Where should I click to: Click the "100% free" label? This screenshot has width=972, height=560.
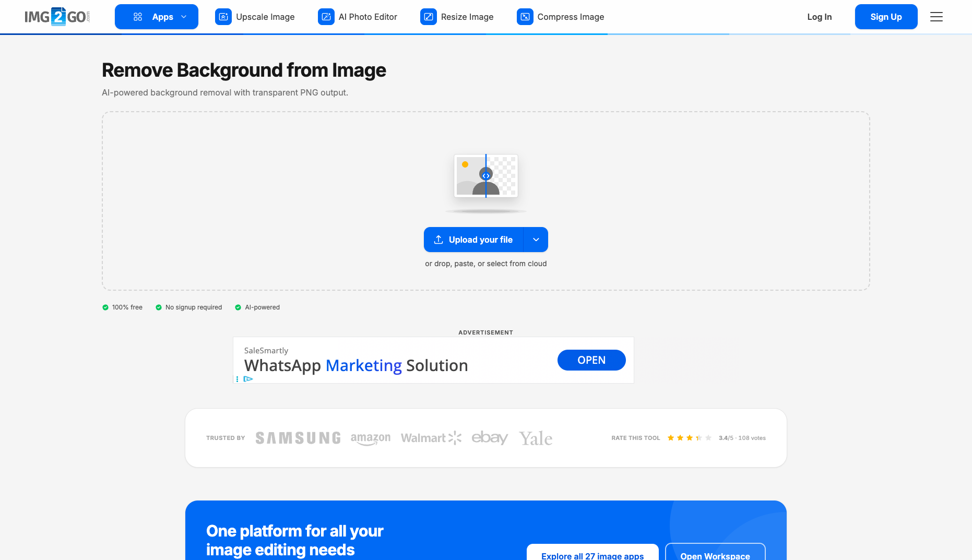coord(127,307)
